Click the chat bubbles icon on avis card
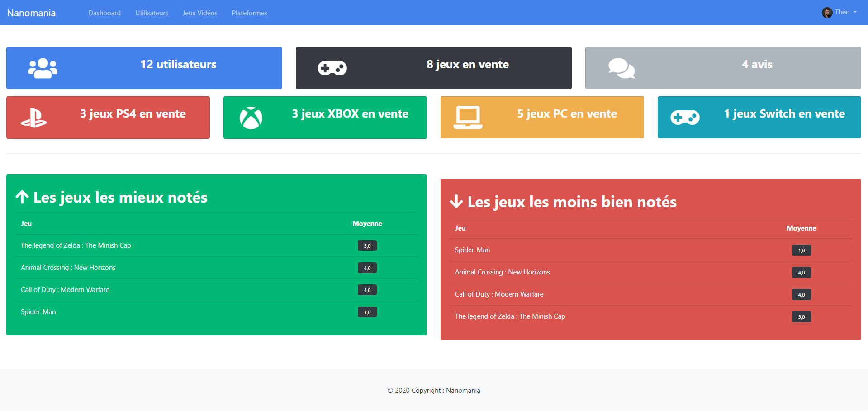The width and height of the screenshot is (868, 415). pyautogui.click(x=622, y=68)
